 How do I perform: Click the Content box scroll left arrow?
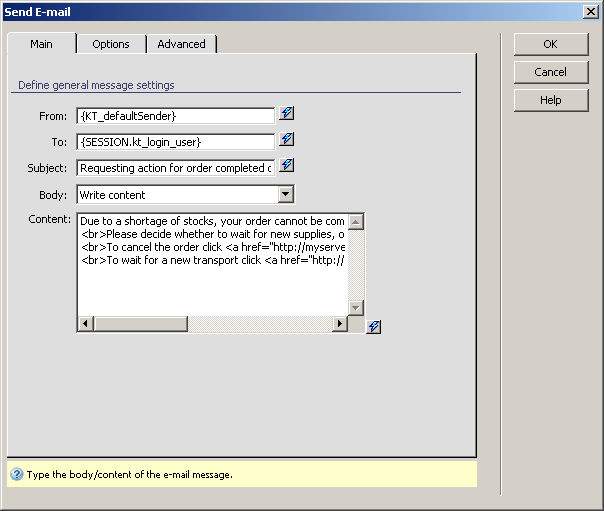(x=85, y=324)
